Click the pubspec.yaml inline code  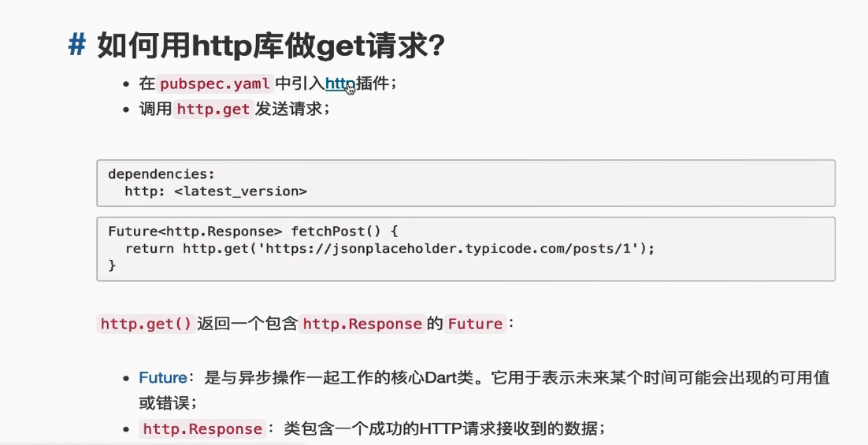[215, 83]
